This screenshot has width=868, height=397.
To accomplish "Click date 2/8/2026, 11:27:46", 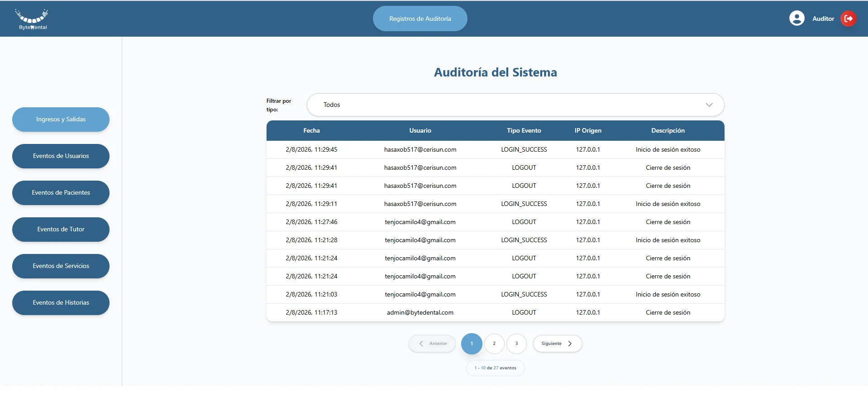I will (x=311, y=222).
